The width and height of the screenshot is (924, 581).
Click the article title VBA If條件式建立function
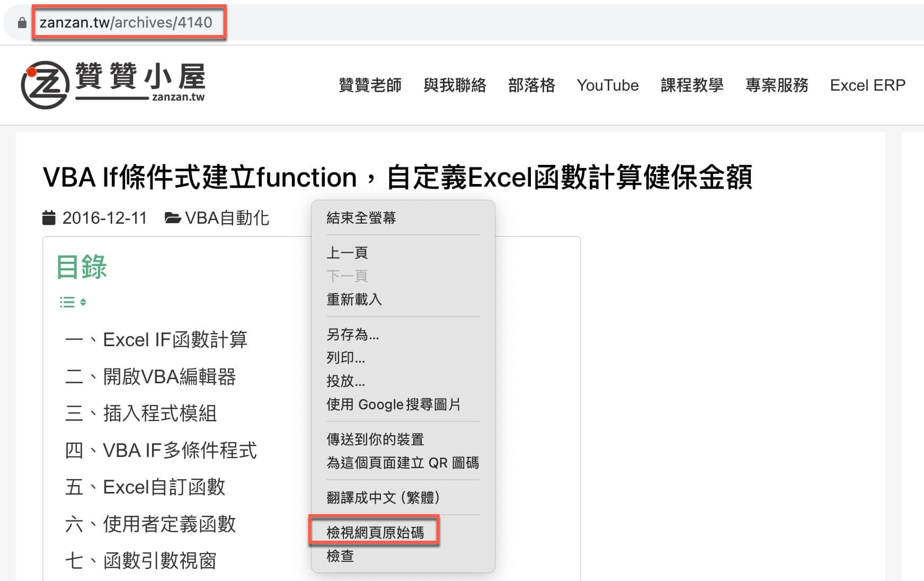click(397, 177)
